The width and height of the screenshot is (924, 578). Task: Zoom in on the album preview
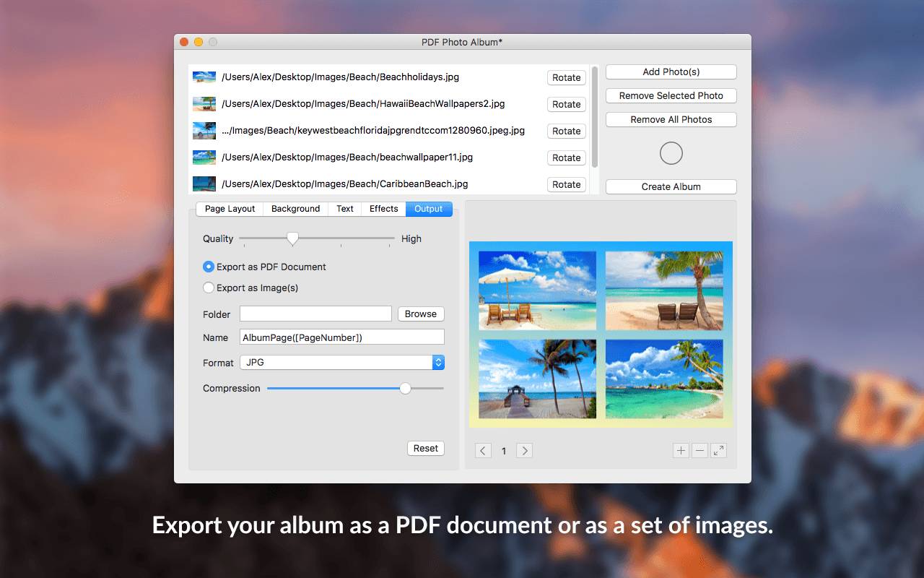point(681,450)
